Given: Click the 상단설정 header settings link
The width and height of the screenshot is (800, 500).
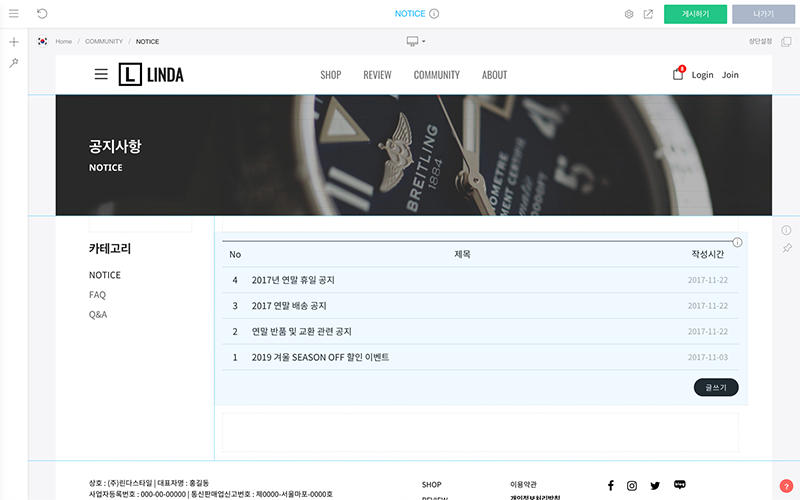Looking at the screenshot, I should 760,41.
